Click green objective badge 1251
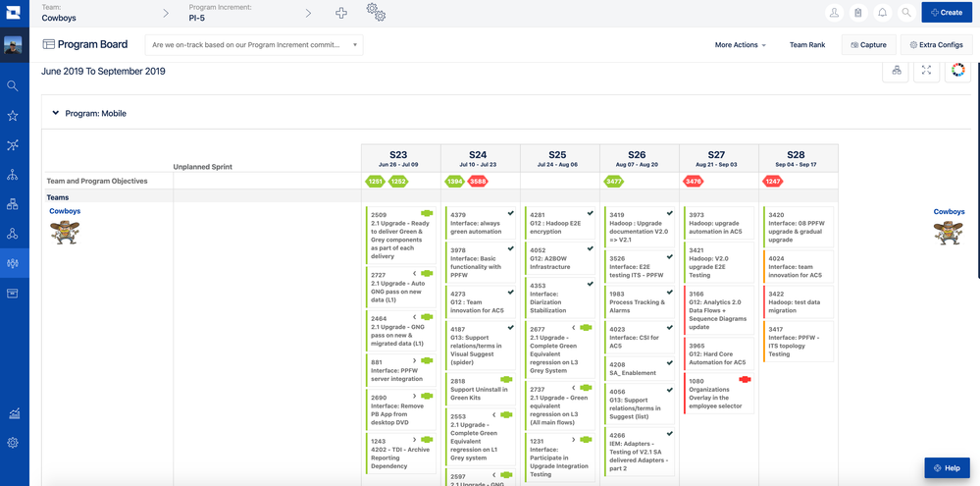The image size is (980, 486). 375,182
